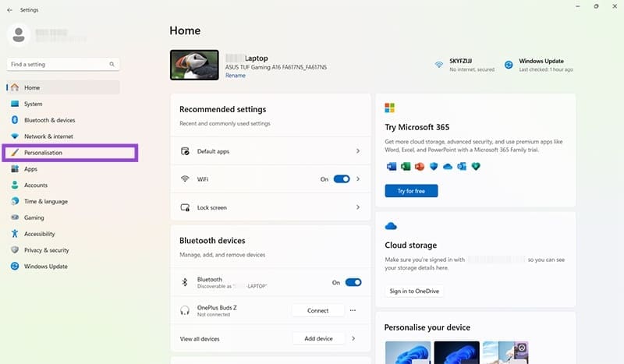Click the Personalise your device heading
Viewport: 624px width, 364px height.
tap(427, 327)
